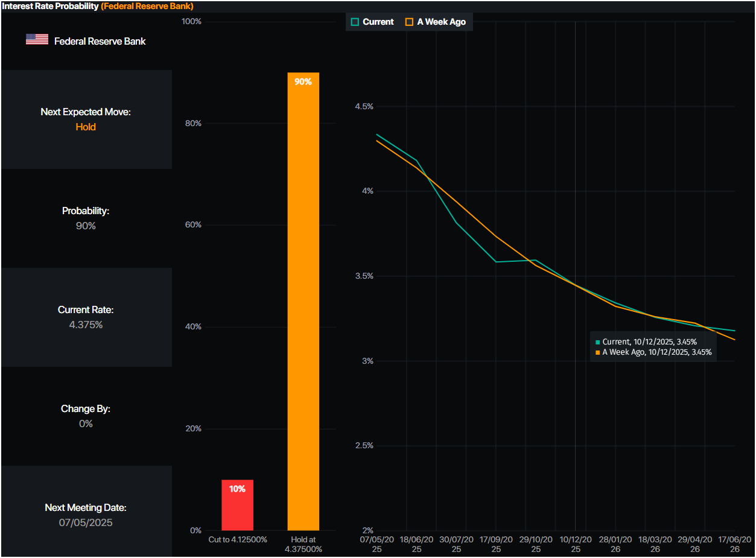
Task: Select the orange A Week Ago legend swatch
Action: click(x=410, y=21)
